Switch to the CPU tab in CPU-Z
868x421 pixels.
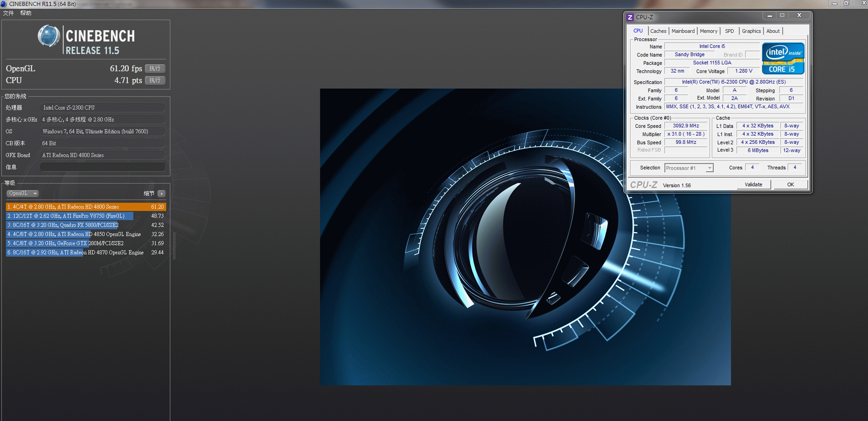pos(638,31)
